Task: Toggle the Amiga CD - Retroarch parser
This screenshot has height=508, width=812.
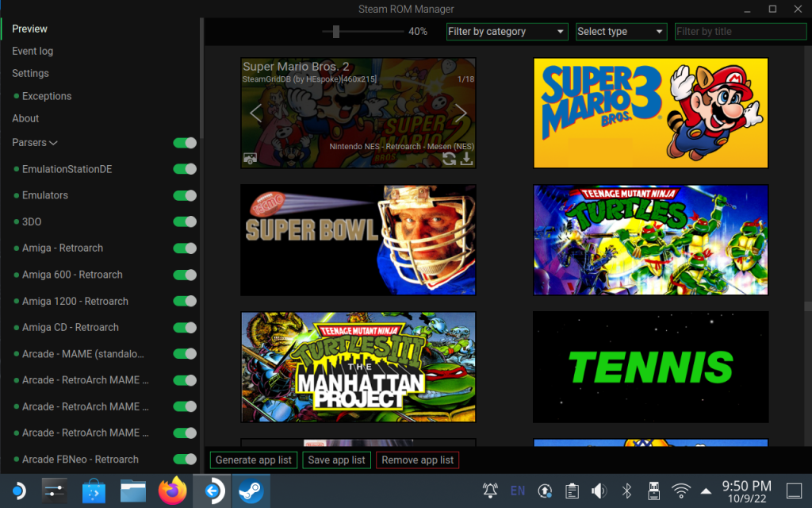Action: (185, 328)
